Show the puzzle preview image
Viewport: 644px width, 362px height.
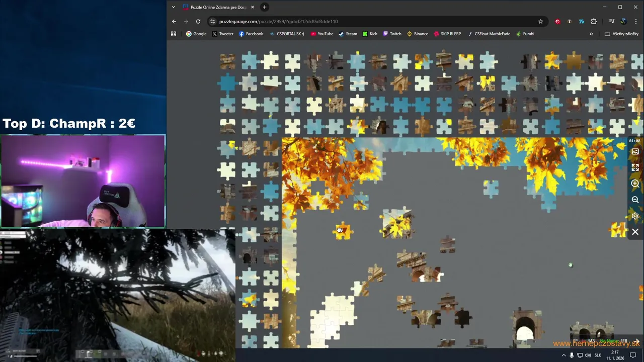coord(635,152)
